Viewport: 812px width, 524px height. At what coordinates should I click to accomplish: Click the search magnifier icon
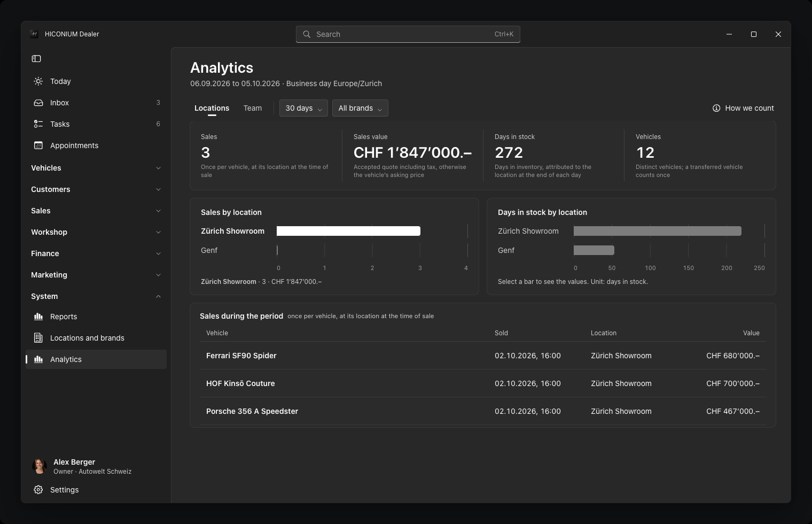coord(307,34)
